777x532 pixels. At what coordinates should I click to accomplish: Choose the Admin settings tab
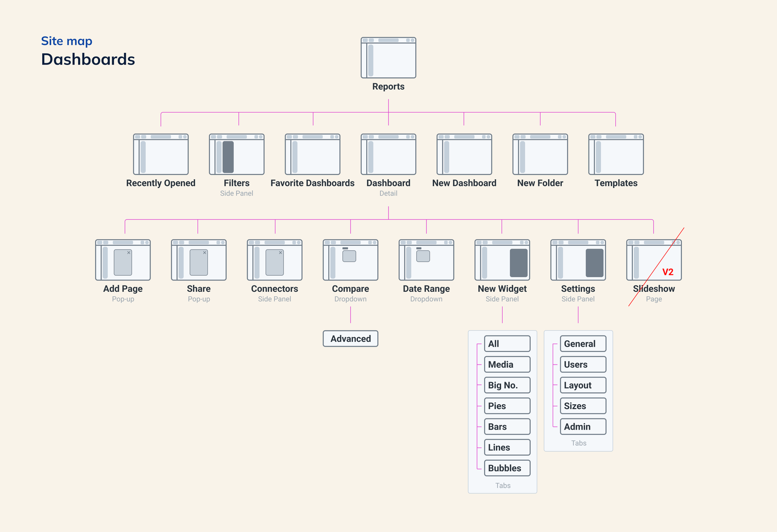(583, 427)
